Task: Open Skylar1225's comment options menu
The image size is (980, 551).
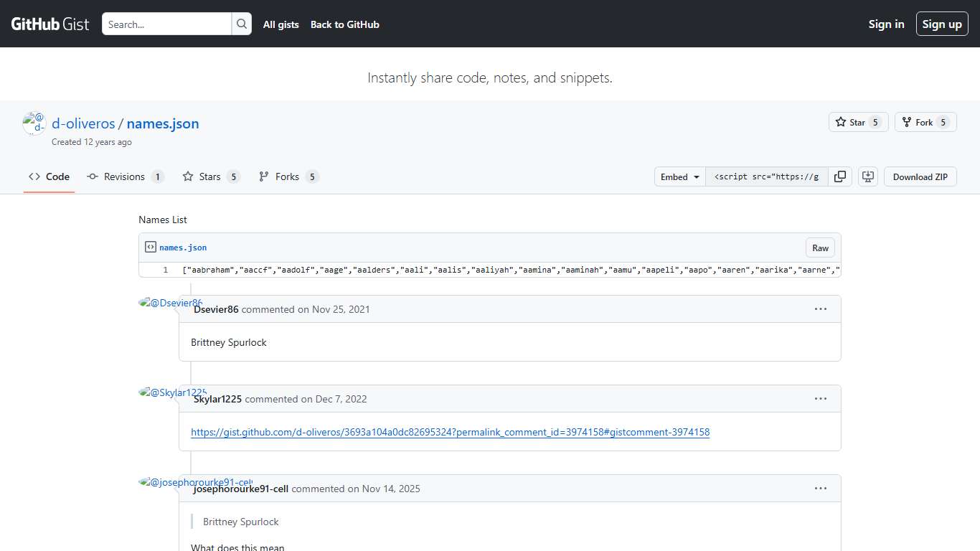Action: (821, 398)
